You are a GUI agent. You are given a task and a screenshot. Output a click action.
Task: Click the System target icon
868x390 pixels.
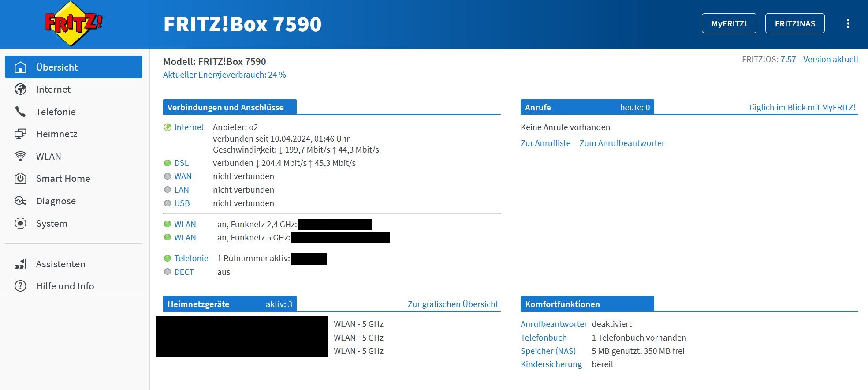pyautogui.click(x=20, y=223)
